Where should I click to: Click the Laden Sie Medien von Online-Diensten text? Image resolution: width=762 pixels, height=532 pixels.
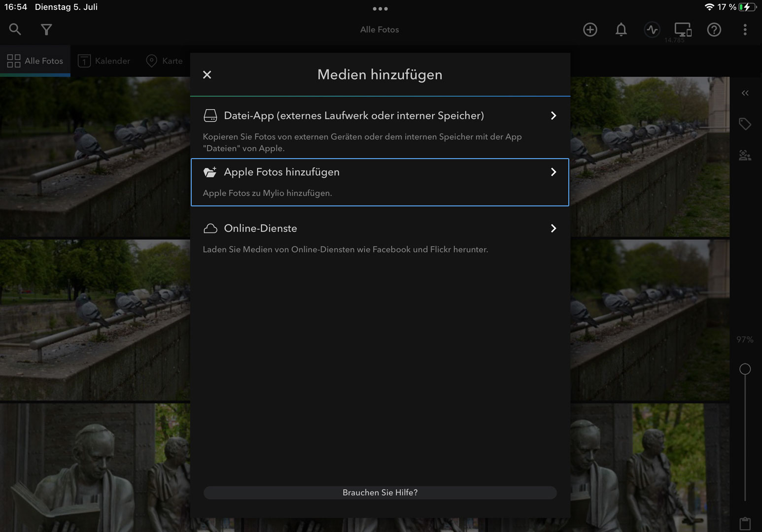click(x=346, y=249)
